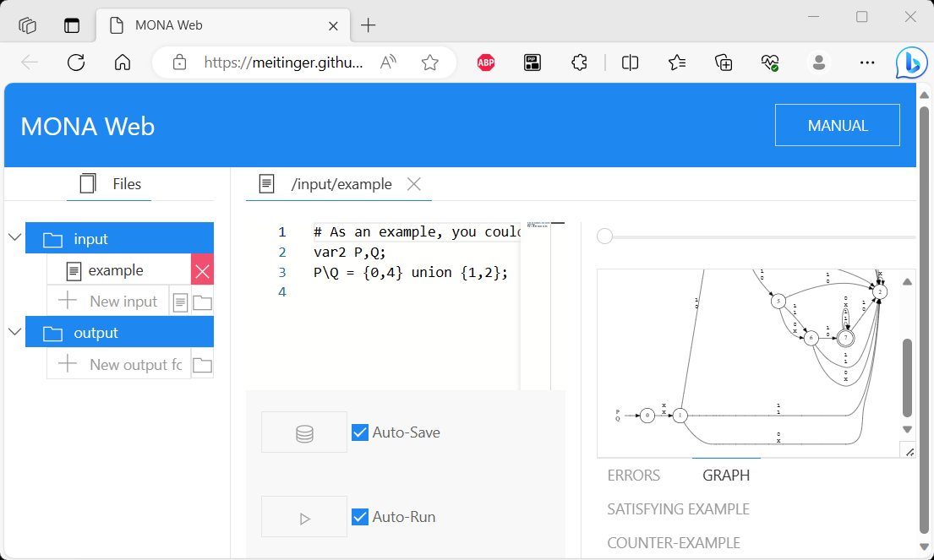Switch to the ERRORS tab
The image size is (934, 560).
point(634,475)
